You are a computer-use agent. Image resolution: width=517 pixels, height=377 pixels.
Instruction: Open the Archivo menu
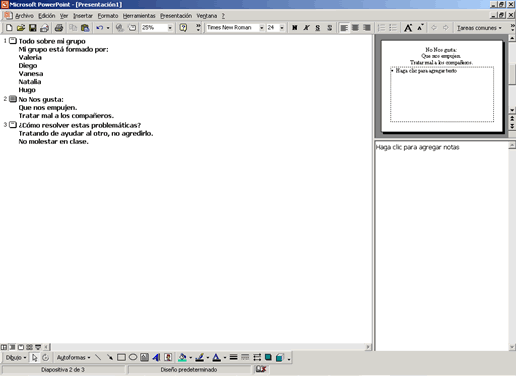click(x=24, y=16)
